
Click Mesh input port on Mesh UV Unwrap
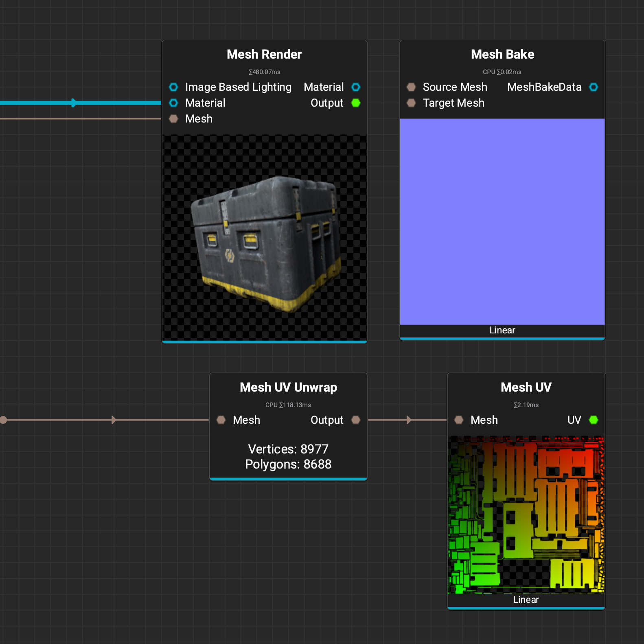coord(221,420)
